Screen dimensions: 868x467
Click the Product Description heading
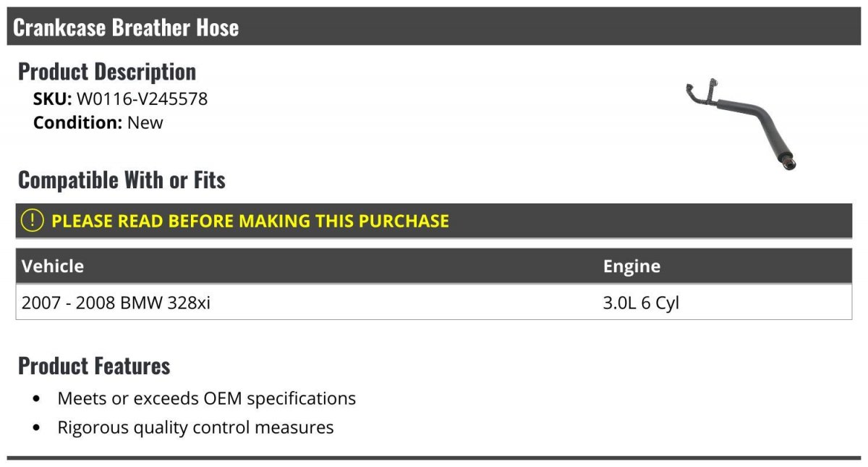tap(107, 71)
